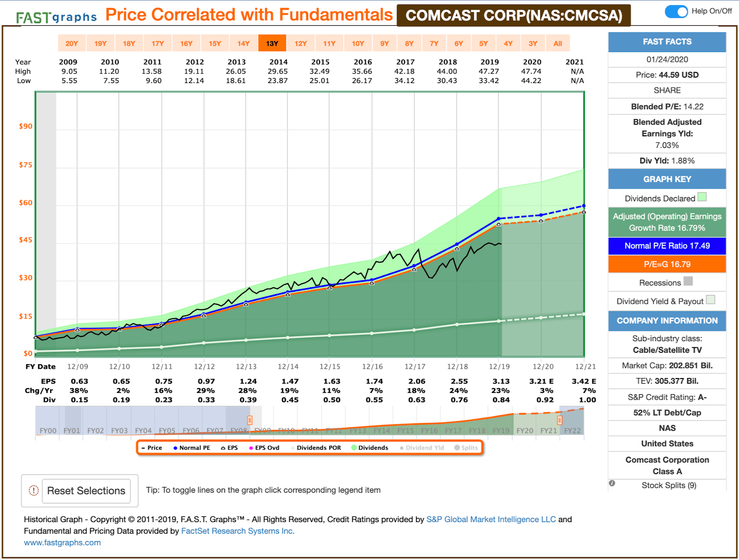Screen dimensions: 739x560
Task: Click the Price: 44.59 USD text
Action: (667, 75)
